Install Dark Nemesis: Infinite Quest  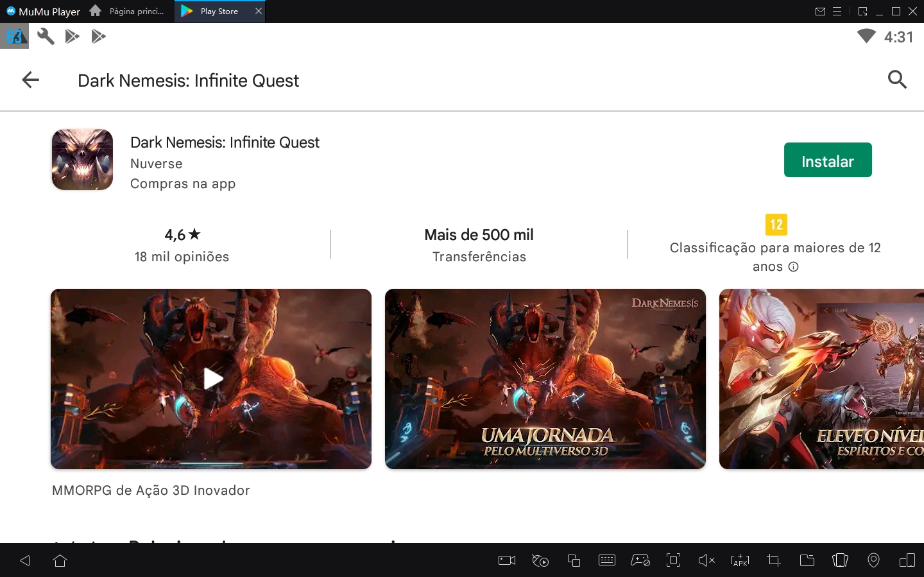point(828,159)
